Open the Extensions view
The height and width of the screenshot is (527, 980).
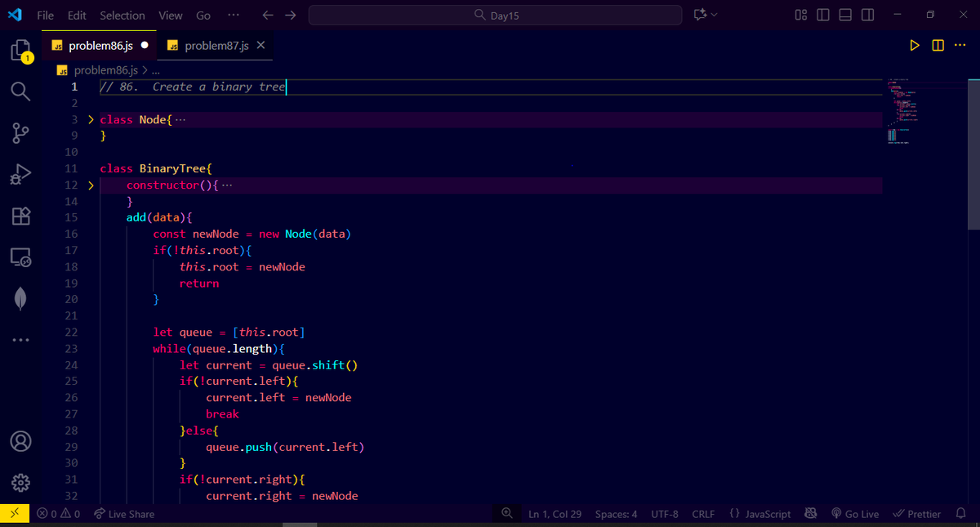click(20, 216)
